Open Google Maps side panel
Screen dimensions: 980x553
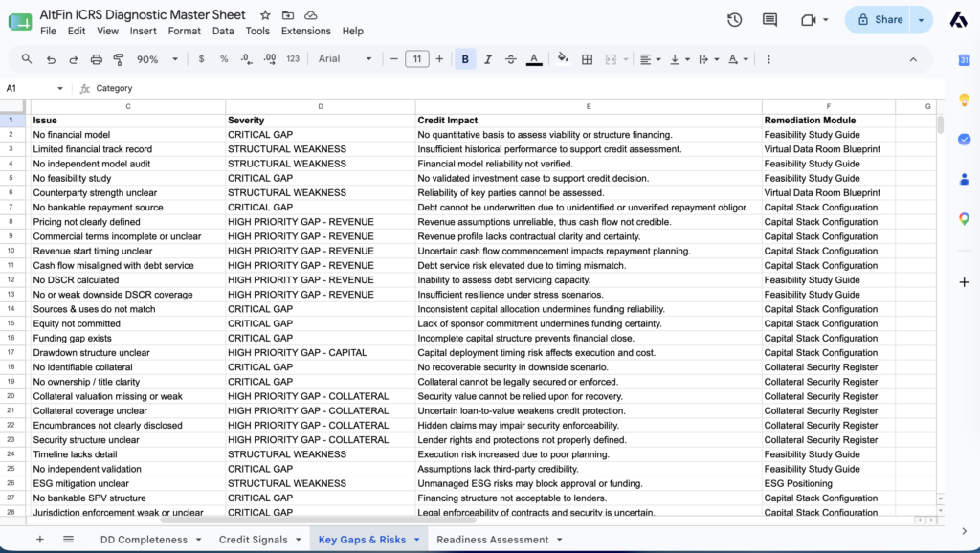[x=965, y=219]
